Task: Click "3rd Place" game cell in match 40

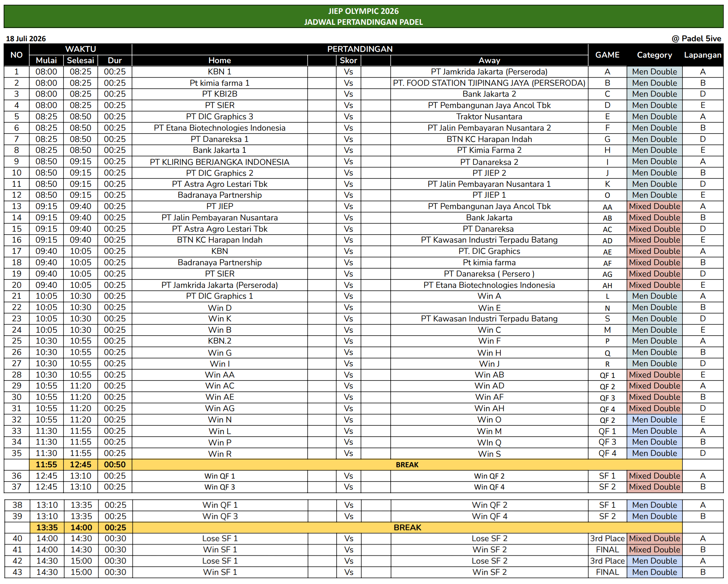Action: click(x=607, y=538)
